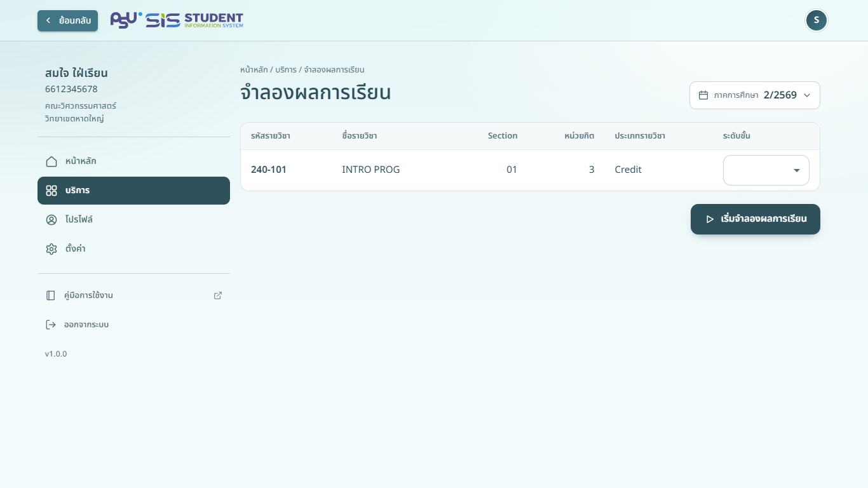This screenshot has height=488, width=868.
Task: Click the ชื่อรายวิชา column header
Action: click(360, 136)
